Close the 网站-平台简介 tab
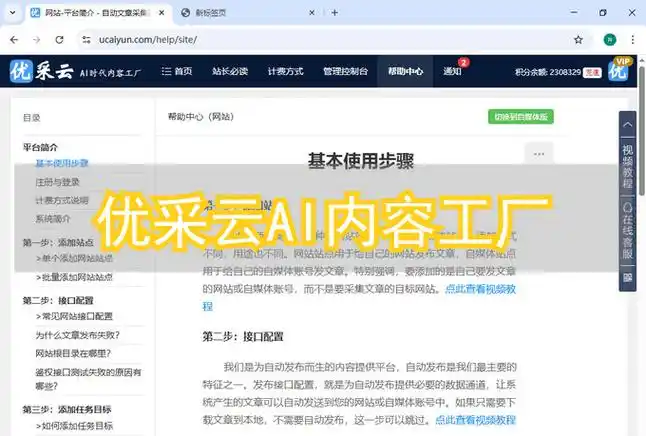The image size is (646, 436). (x=162, y=13)
